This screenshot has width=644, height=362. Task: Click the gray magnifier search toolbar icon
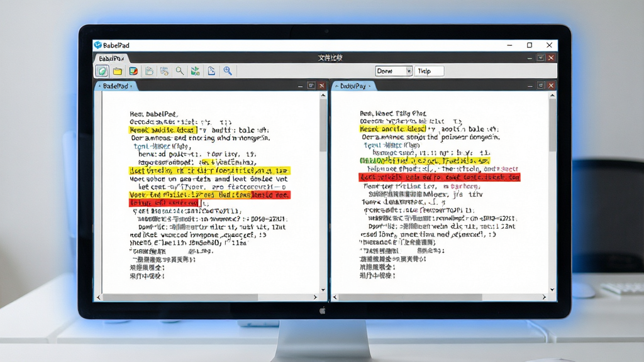179,71
